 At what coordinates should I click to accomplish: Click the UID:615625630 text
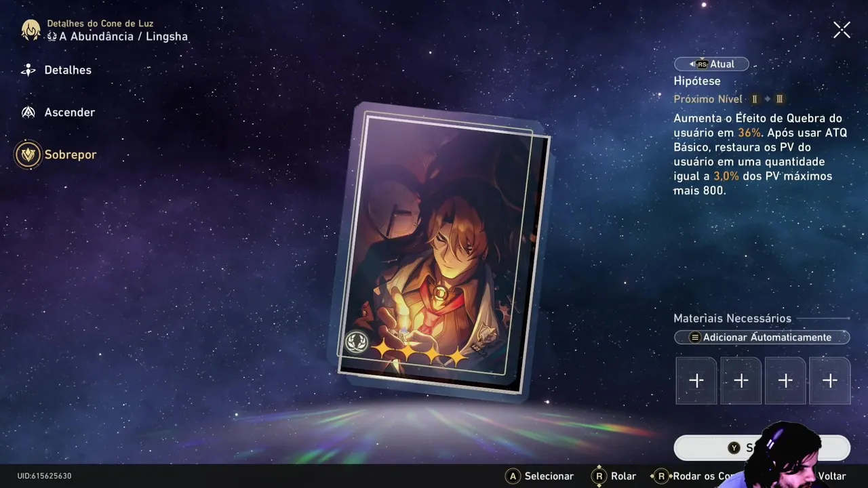coord(44,476)
